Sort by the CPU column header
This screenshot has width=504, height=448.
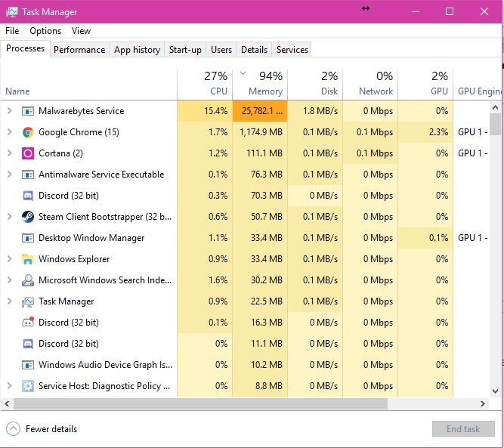(x=205, y=84)
